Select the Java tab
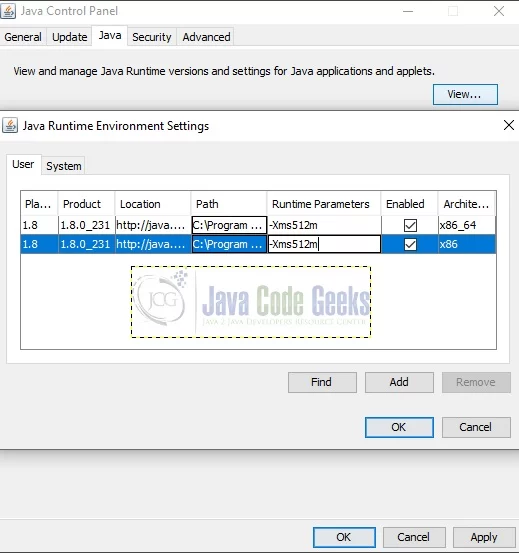The height and width of the screenshot is (553, 519). tap(110, 36)
